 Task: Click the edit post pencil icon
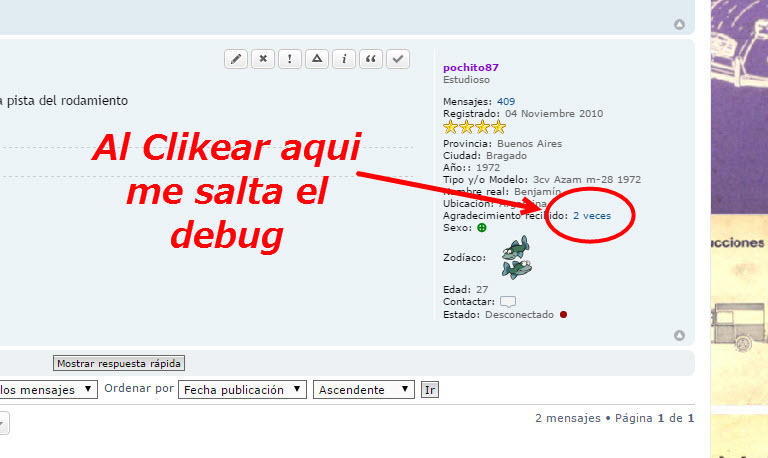pos(236,59)
